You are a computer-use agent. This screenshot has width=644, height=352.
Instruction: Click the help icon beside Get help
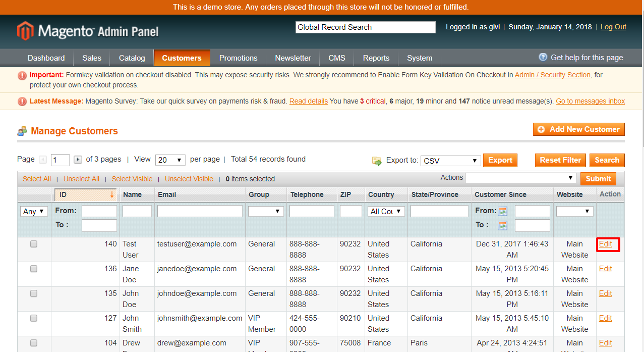[543, 57]
